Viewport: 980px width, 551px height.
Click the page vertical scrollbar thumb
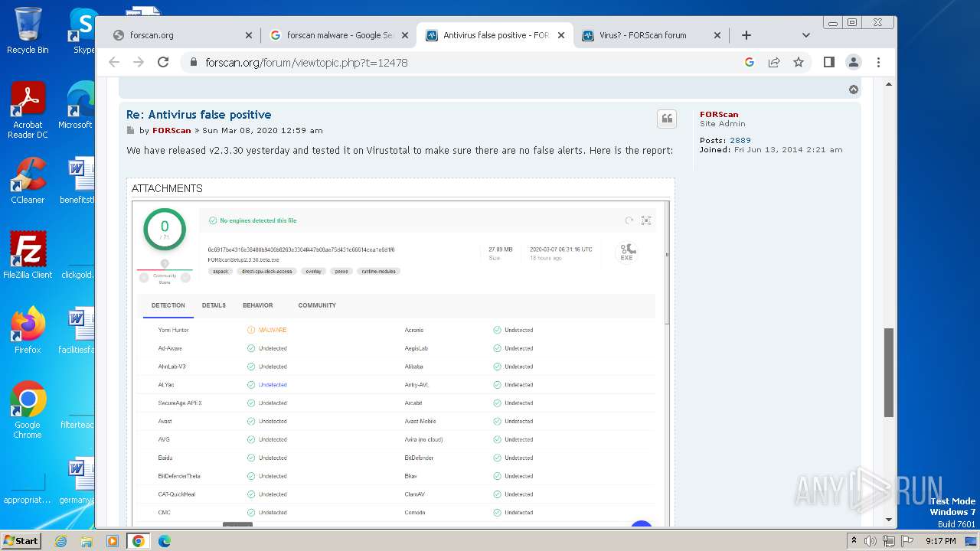pyautogui.click(x=889, y=373)
